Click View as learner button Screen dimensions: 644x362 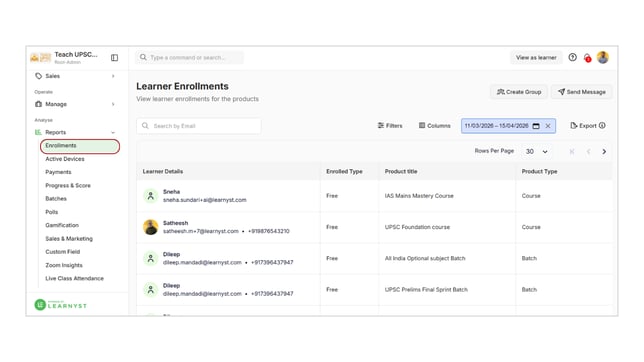click(x=536, y=58)
